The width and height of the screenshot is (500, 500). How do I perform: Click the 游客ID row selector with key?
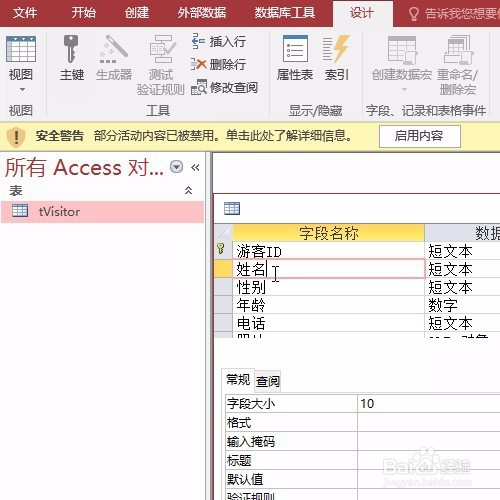click(x=223, y=250)
